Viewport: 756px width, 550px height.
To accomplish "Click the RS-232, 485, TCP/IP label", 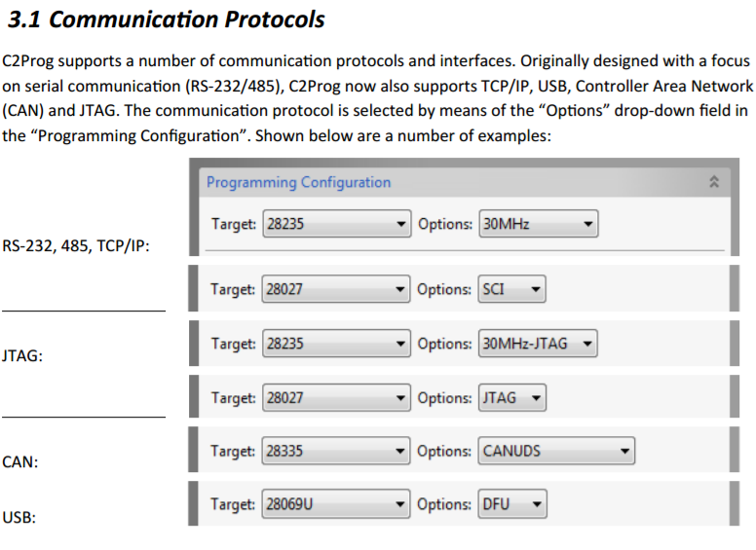I will tap(75, 245).
